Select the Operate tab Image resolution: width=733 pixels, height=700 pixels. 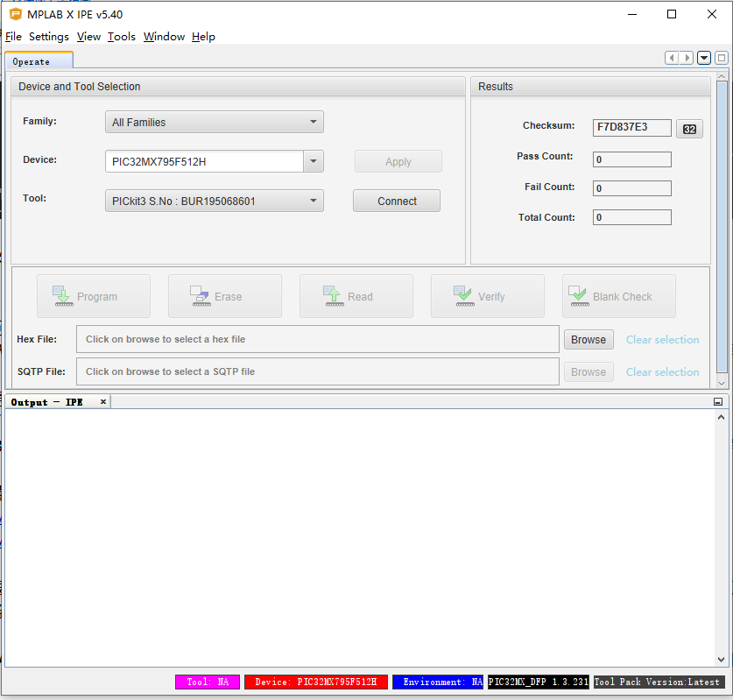(x=39, y=61)
